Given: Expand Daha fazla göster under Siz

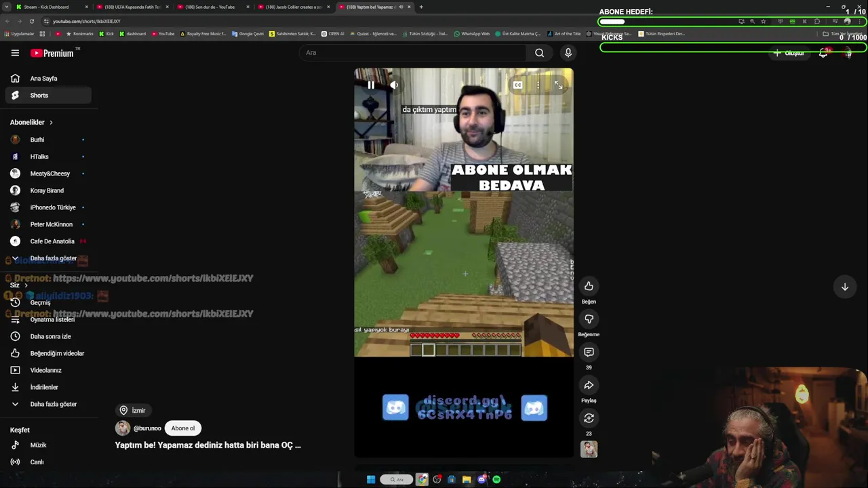Looking at the screenshot, I should [47, 404].
